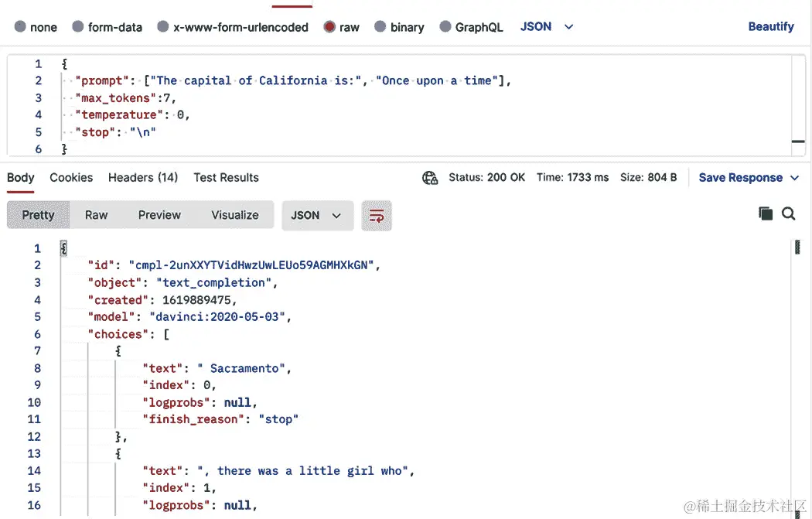Click the request body prompt line
The height and width of the screenshot is (519, 812).
293,80
